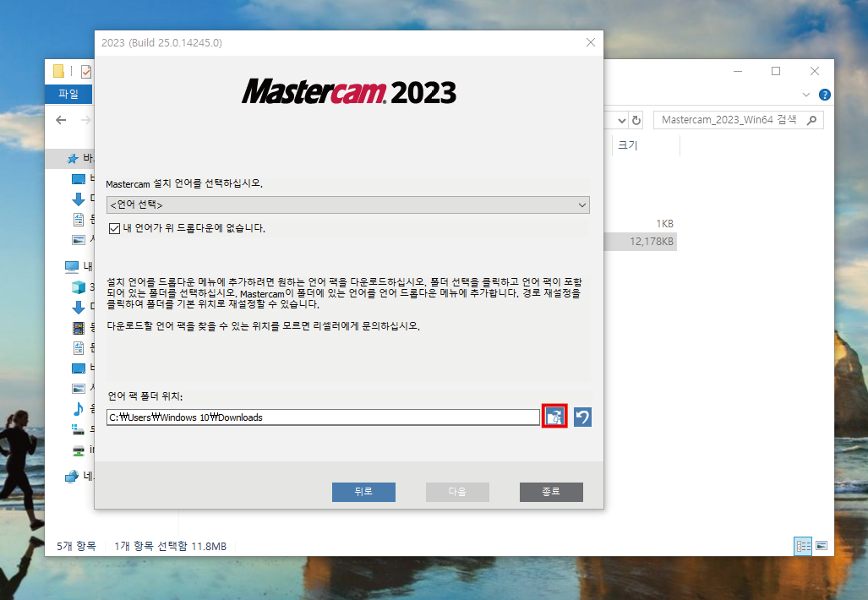Image resolution: width=868 pixels, height=600 pixels.
Task: Switch Explorer to large icons view
Action: pyautogui.click(x=822, y=546)
